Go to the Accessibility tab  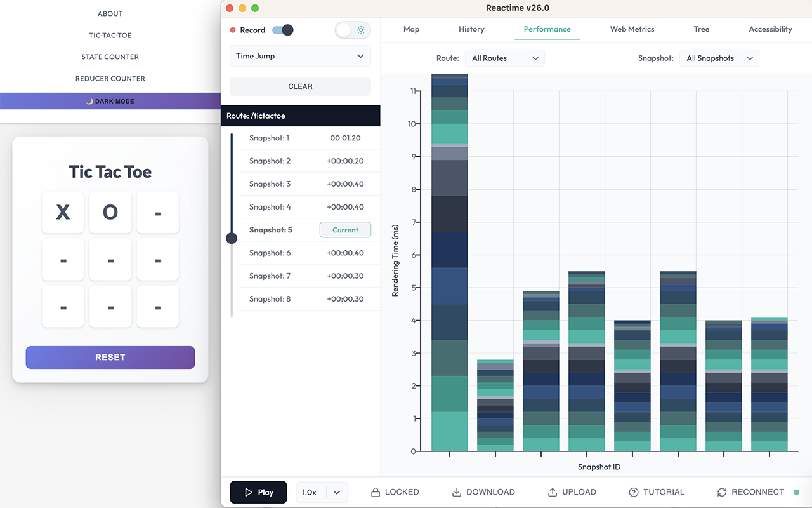pyautogui.click(x=771, y=29)
